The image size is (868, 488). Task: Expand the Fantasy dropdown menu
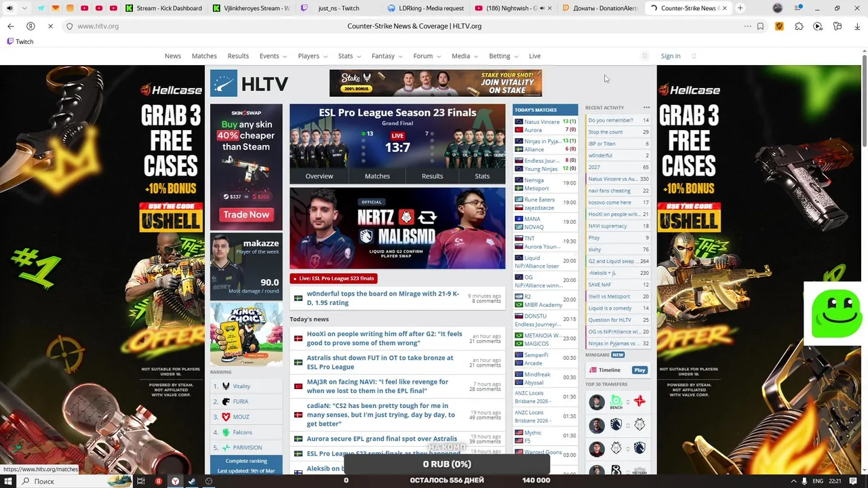click(387, 56)
